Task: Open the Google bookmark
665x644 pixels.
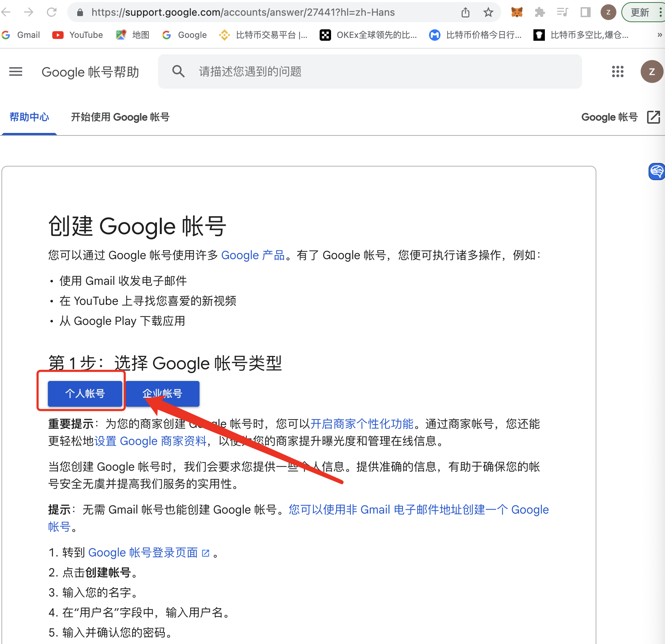Action: tap(184, 35)
